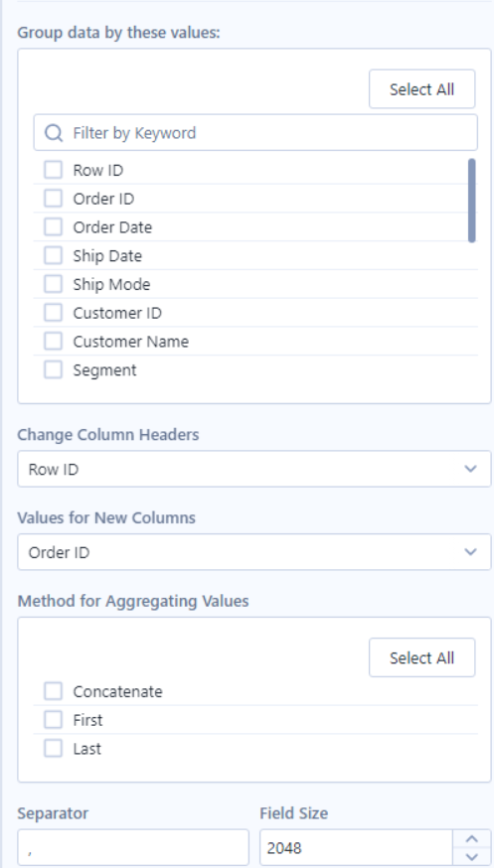Toggle the Segment checkbox
Screen dimensions: 494x868
tap(53, 369)
